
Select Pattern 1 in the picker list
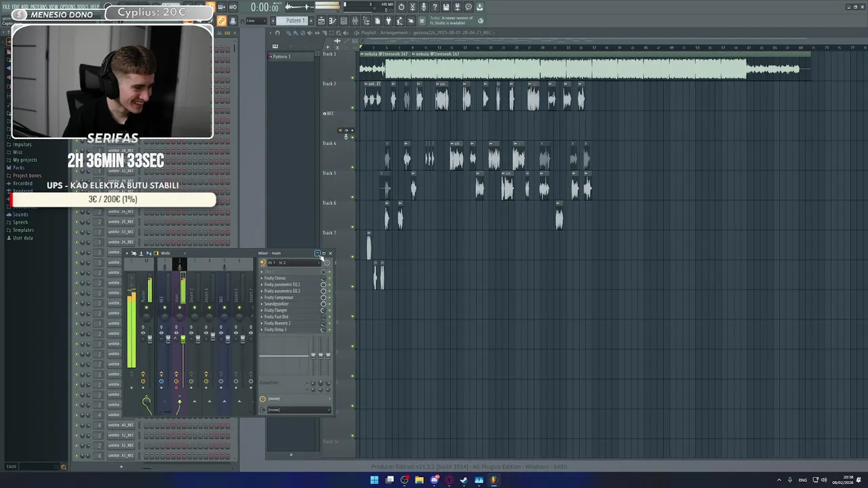292,57
